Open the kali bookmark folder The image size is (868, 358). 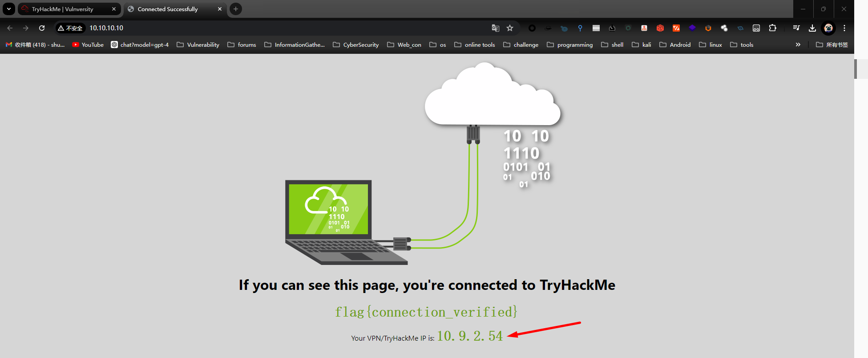(x=642, y=45)
